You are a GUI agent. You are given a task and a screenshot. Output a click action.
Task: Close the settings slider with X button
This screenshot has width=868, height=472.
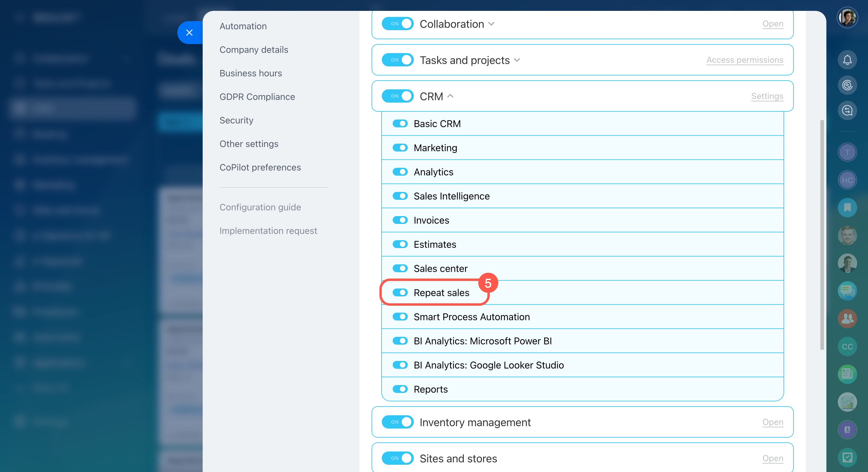click(x=189, y=32)
